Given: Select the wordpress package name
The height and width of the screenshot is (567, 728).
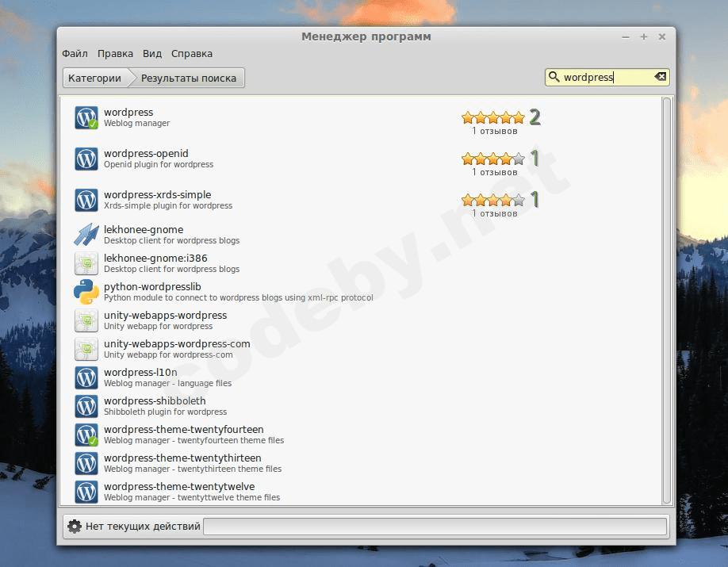Looking at the screenshot, I should [128, 113].
